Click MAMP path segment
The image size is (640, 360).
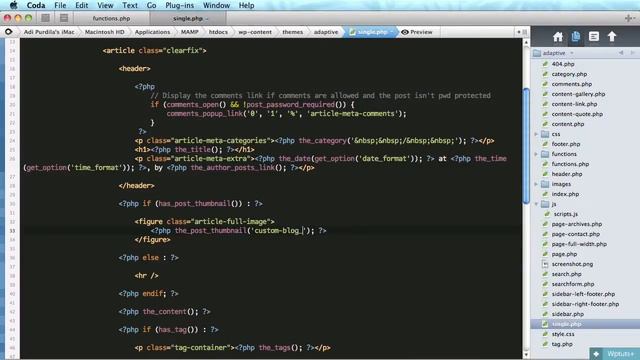pos(189,32)
